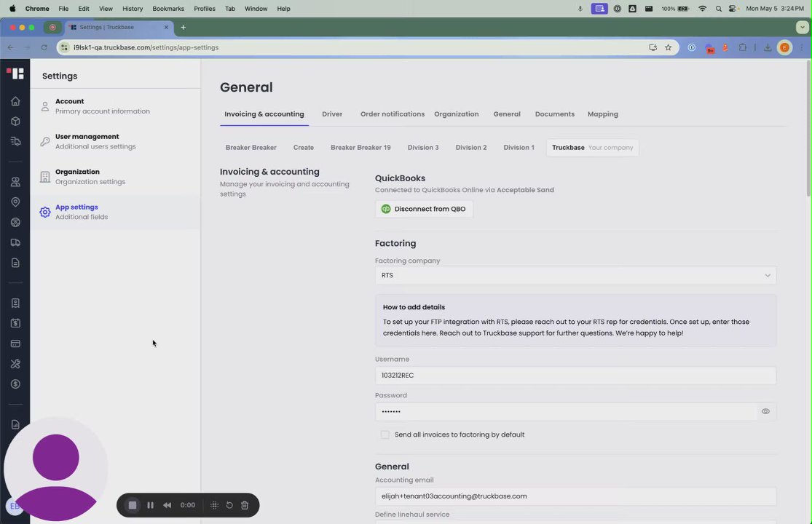Screen dimensions: 812x524
Task: Open the Chrome downloads icon
Action: coord(768,47)
